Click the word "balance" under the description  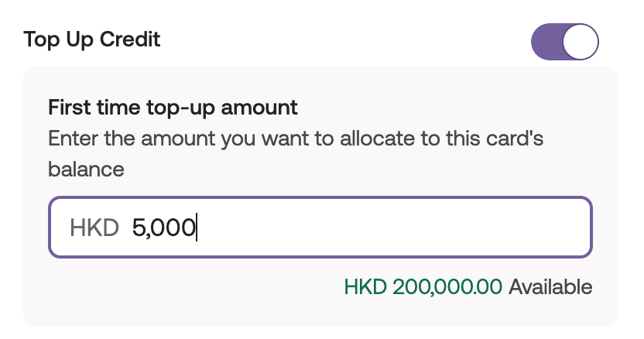click(x=86, y=169)
